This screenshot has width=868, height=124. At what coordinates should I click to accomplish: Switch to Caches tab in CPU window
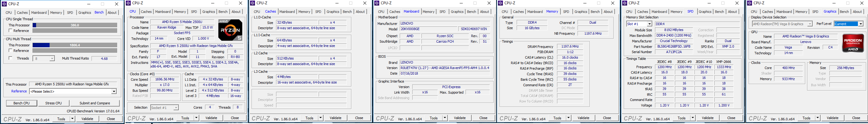(146, 12)
